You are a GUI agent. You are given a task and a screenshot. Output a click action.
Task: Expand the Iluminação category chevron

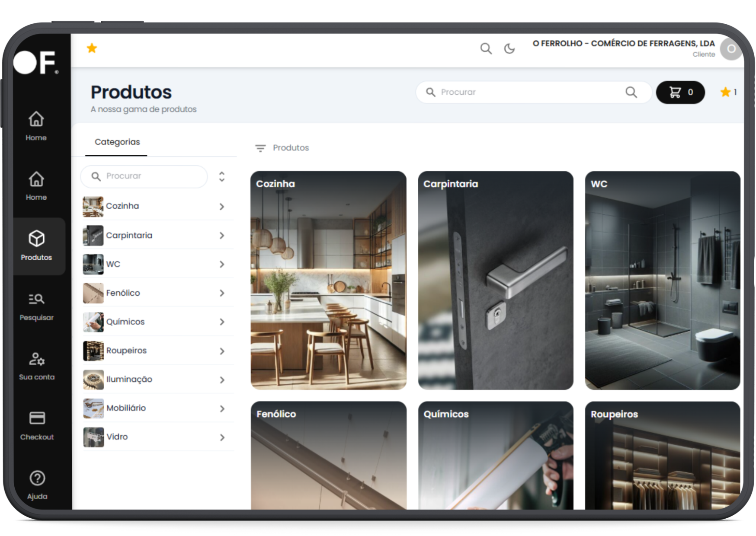point(222,380)
